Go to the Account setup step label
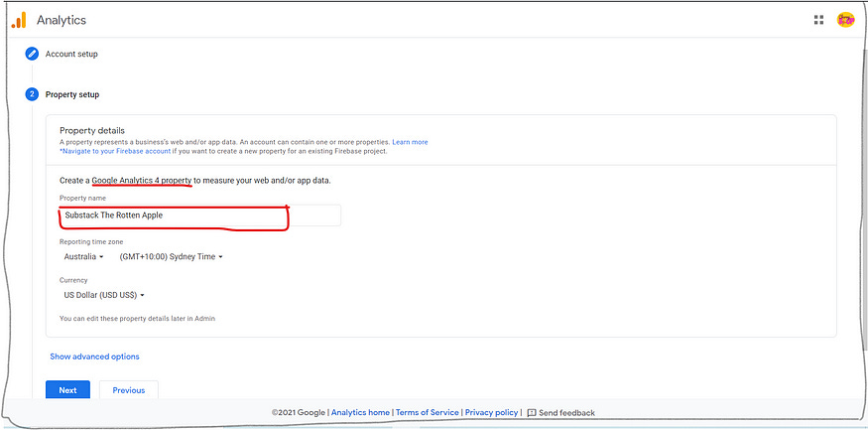 coord(71,54)
